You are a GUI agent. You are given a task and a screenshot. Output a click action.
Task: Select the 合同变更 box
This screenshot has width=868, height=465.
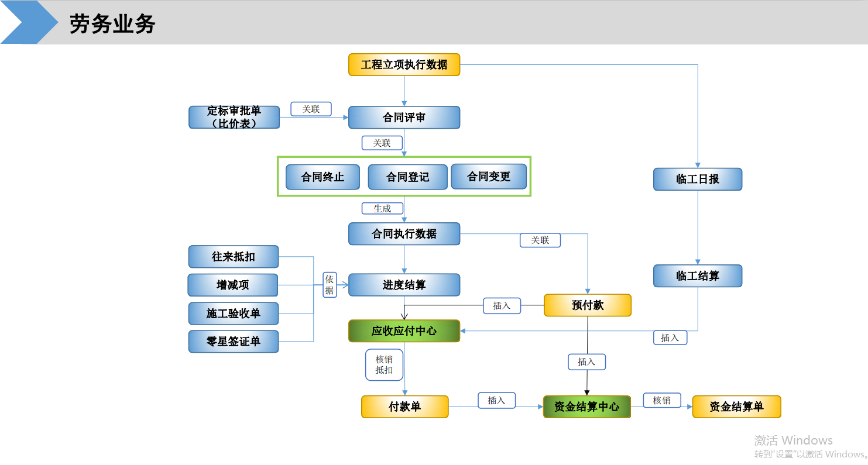point(489,176)
